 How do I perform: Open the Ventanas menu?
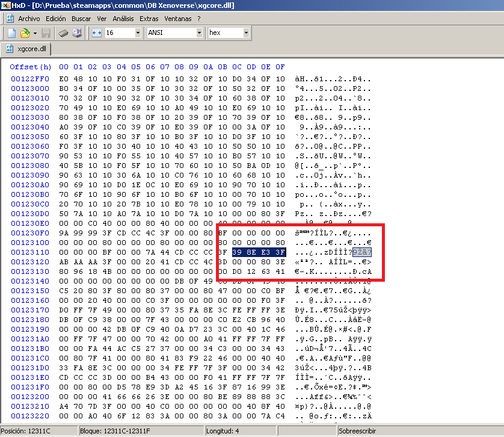click(178, 19)
